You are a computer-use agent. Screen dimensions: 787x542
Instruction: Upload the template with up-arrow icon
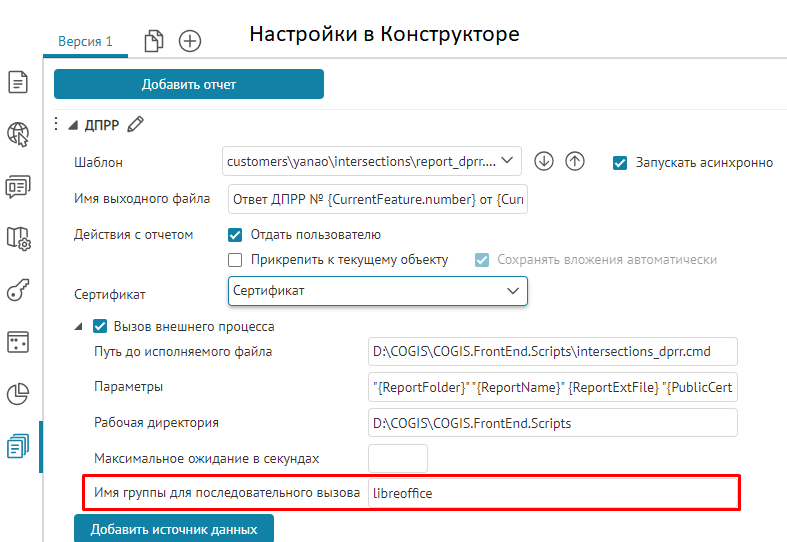tap(575, 161)
